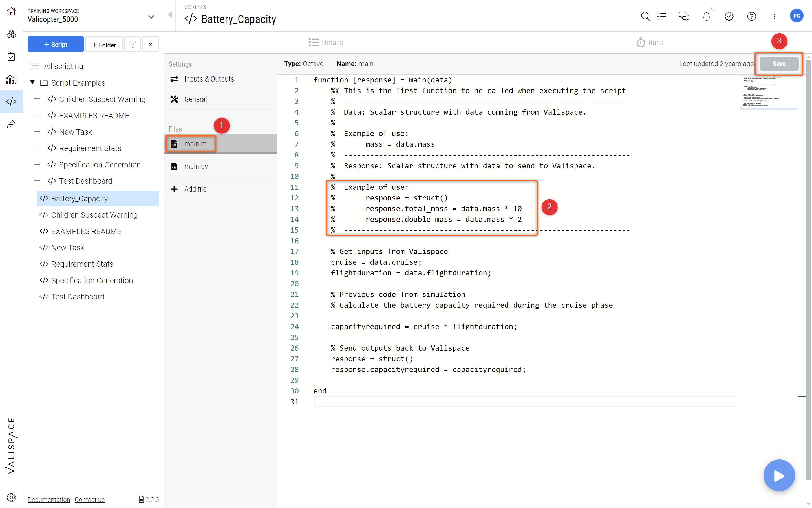Open General settings

pos(220,99)
